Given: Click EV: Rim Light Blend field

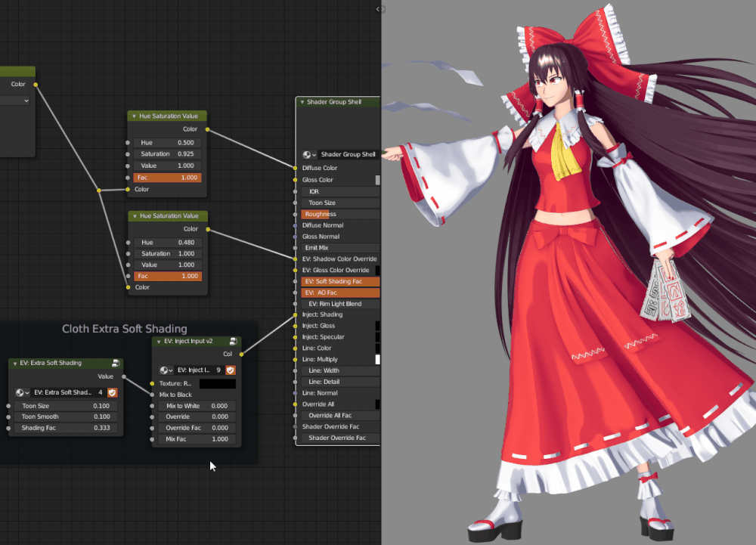Looking at the screenshot, I should tap(340, 304).
